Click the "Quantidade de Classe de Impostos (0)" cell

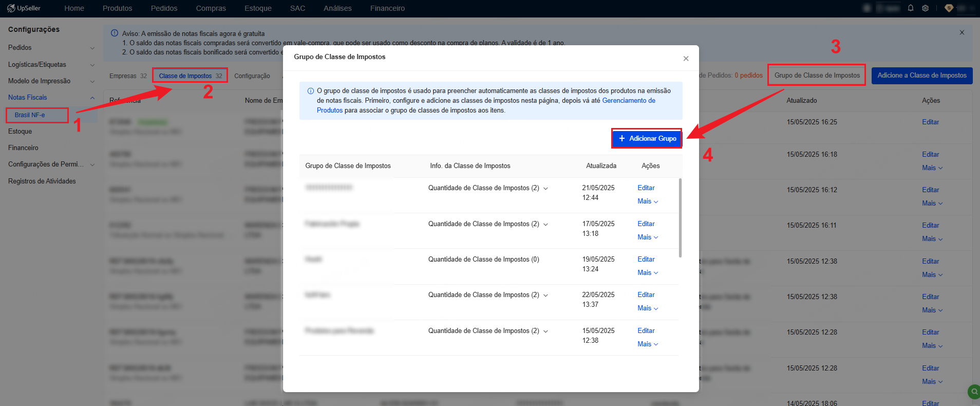pyautogui.click(x=484, y=260)
